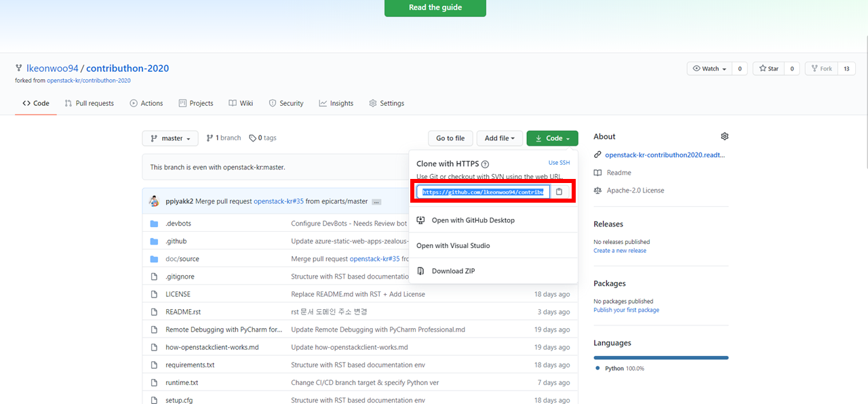Click Publish your first package
The image size is (868, 404).
tap(626, 310)
